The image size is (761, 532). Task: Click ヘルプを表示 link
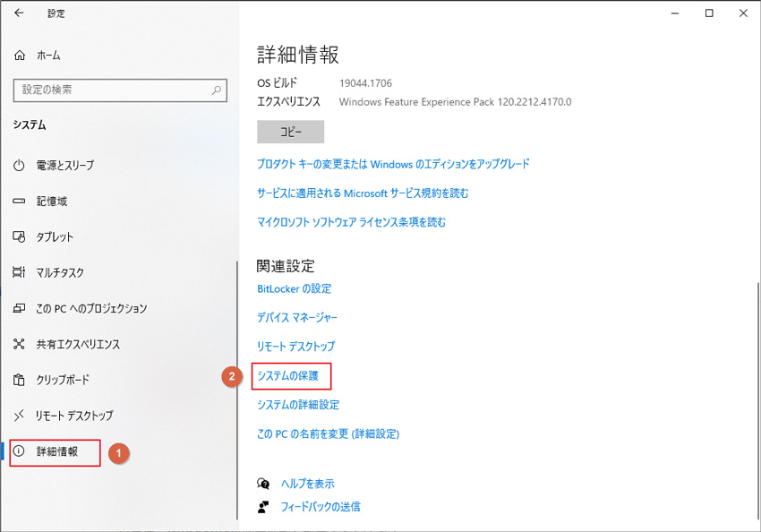point(308,484)
